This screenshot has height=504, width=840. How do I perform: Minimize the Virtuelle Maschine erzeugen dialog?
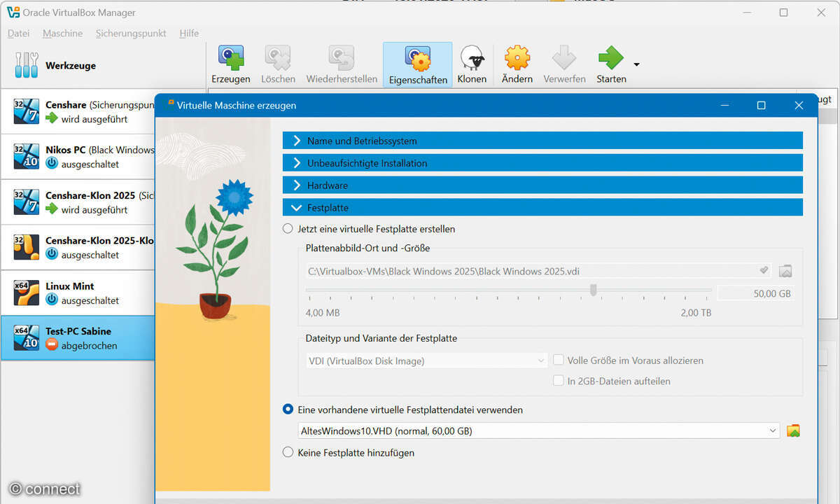tap(724, 106)
